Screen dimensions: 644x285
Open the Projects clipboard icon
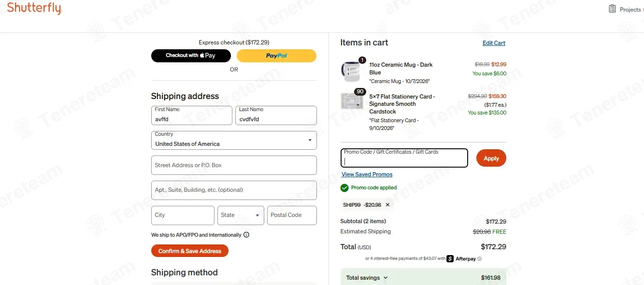pyautogui.click(x=612, y=9)
